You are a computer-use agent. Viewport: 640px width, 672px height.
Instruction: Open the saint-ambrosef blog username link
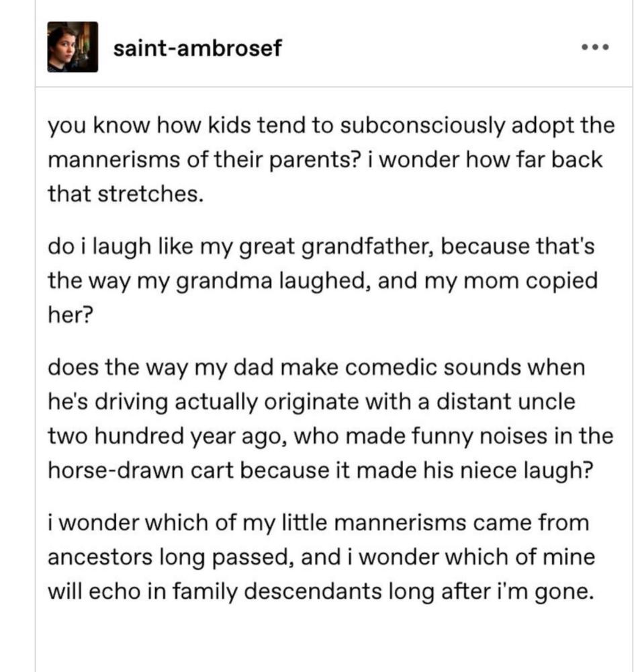pos(197,48)
